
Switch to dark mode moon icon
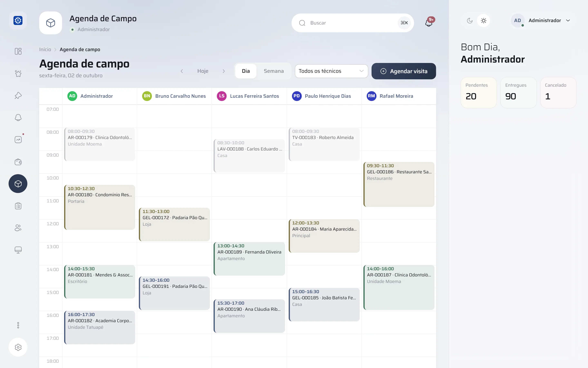[x=470, y=20]
